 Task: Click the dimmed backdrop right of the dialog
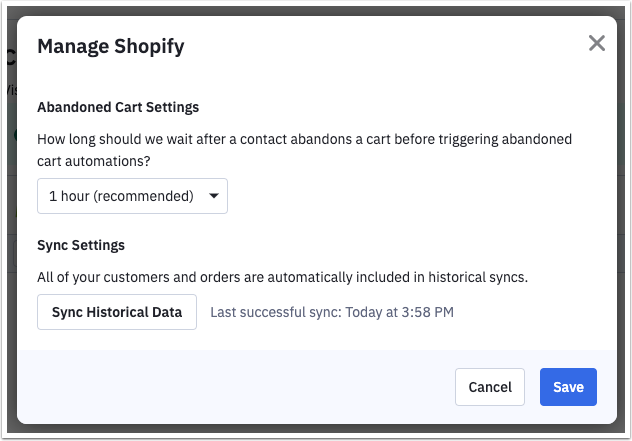pos(624,250)
